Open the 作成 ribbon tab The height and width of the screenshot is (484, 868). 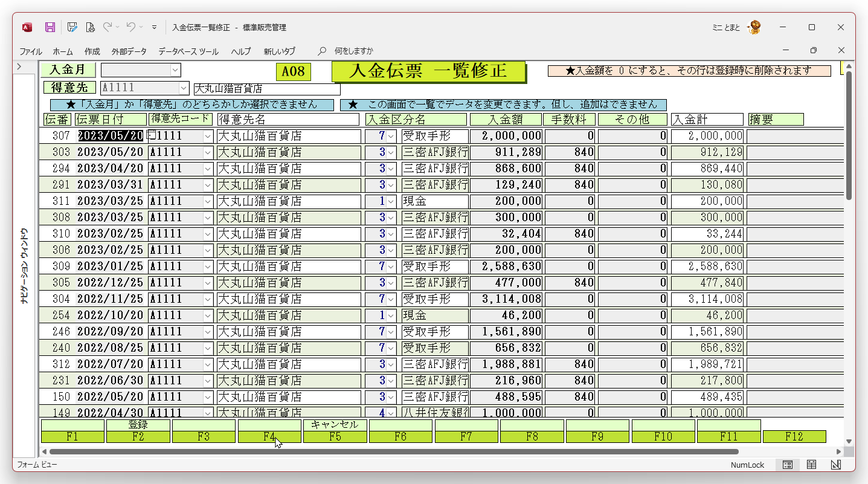pos(92,51)
